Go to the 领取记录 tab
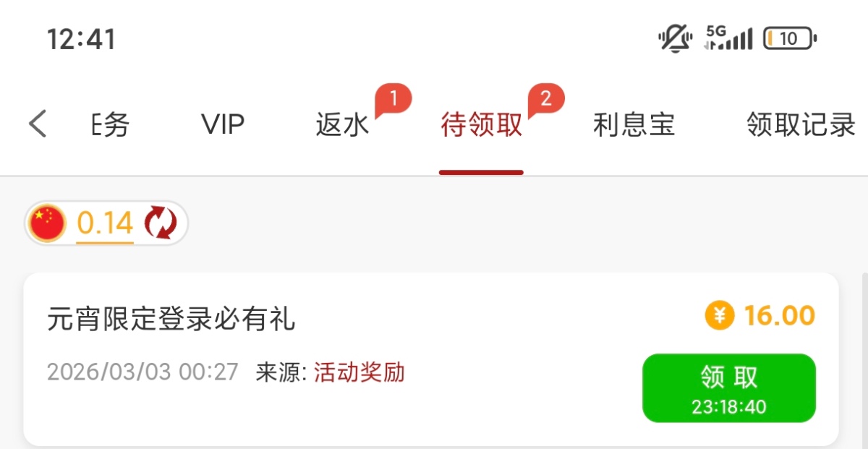The height and width of the screenshot is (449, 868). [801, 124]
